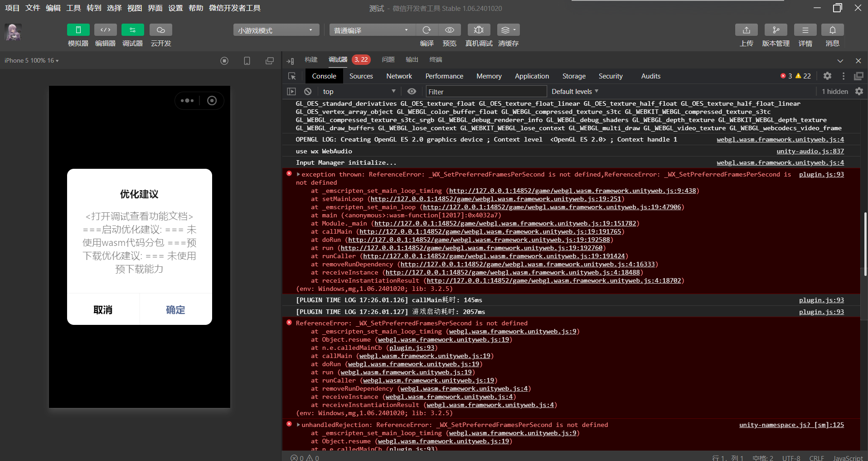Click the preview (预览) eye icon
This screenshot has height=461, width=868.
pyautogui.click(x=450, y=30)
